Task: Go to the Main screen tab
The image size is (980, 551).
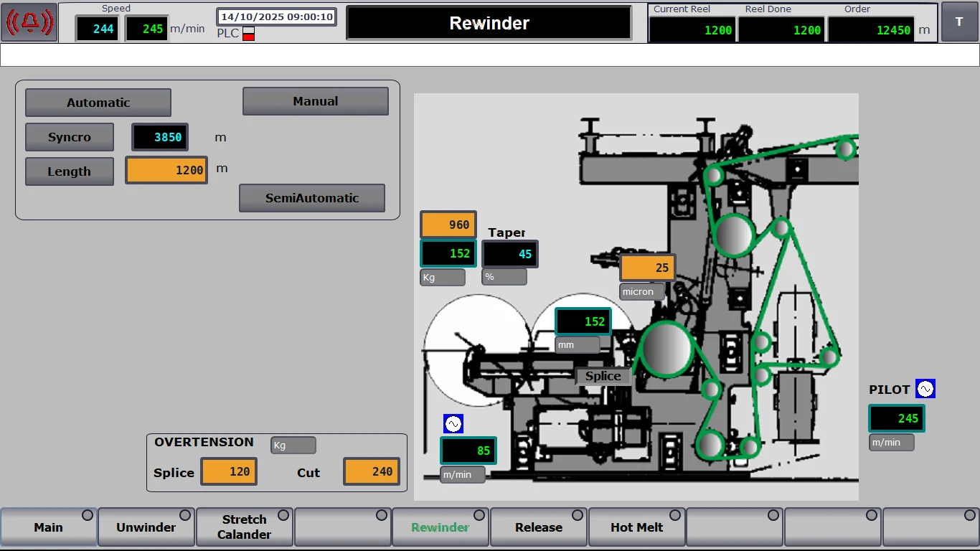Action: point(49,527)
